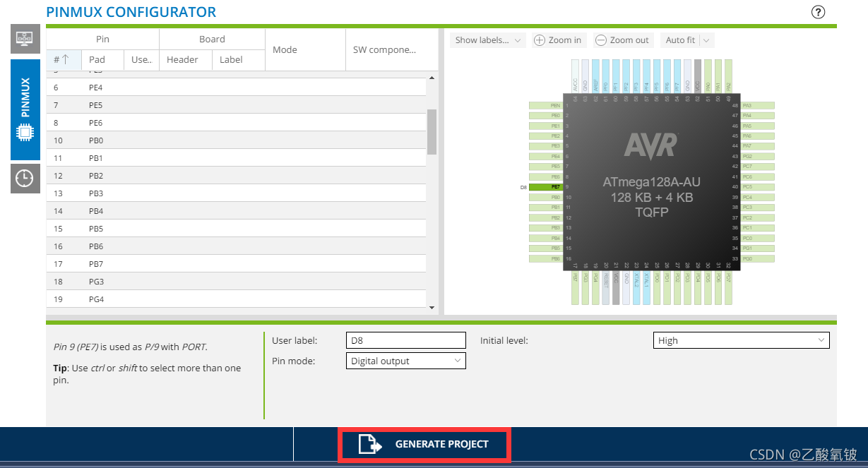Click the PEN pin on chip diagram
The image size is (868, 468).
(x=546, y=106)
